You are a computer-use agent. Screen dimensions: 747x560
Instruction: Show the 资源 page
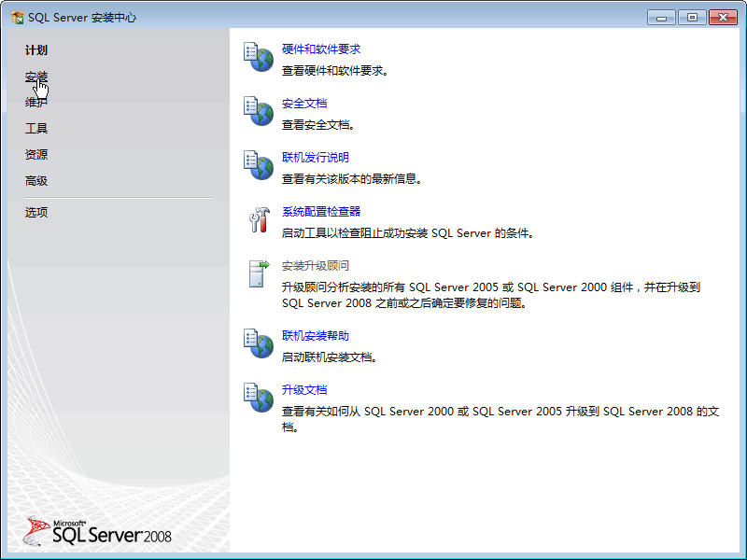coord(36,154)
